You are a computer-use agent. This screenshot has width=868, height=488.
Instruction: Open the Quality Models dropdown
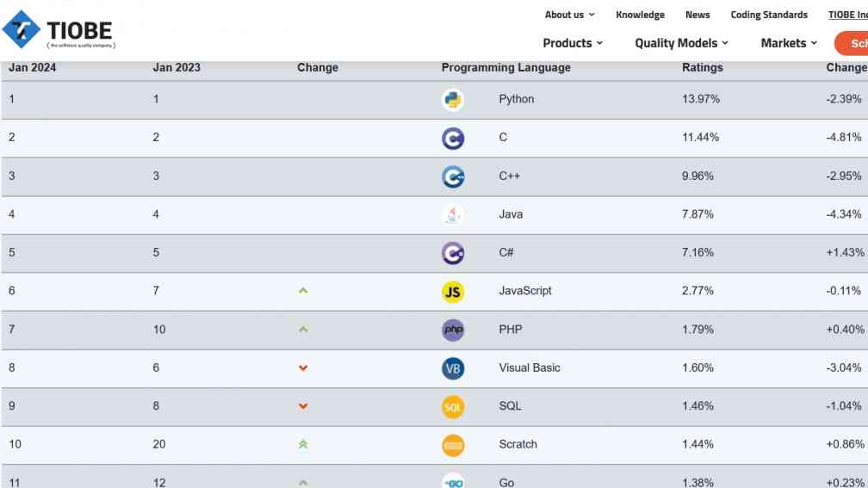681,43
